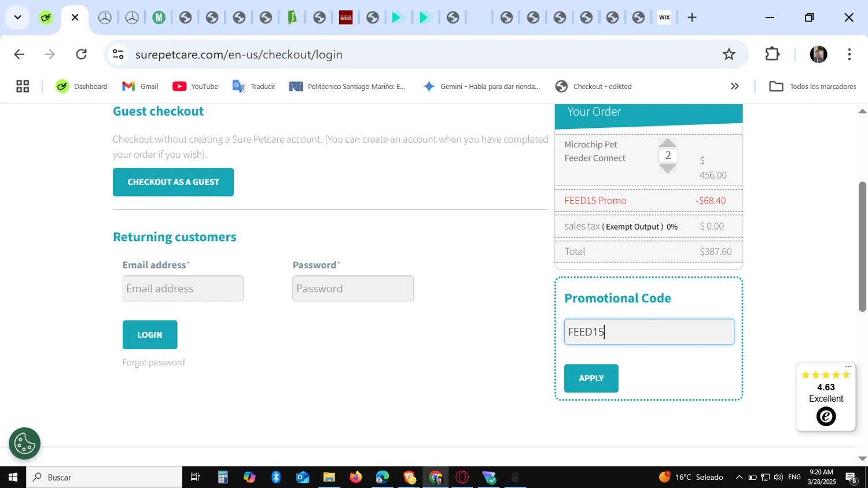Open the Gemini bookmark
Image resolution: width=868 pixels, height=488 pixels.
[x=481, y=86]
